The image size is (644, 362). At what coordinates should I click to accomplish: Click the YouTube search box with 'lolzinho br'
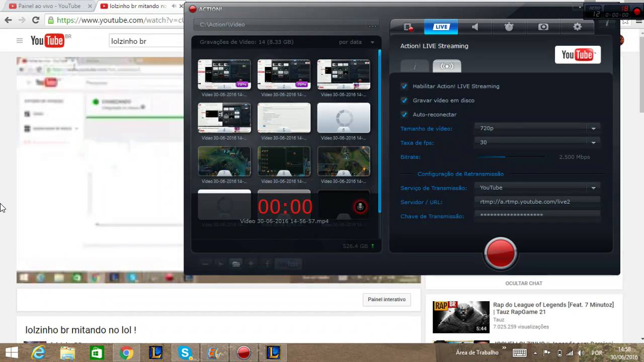pos(147,41)
